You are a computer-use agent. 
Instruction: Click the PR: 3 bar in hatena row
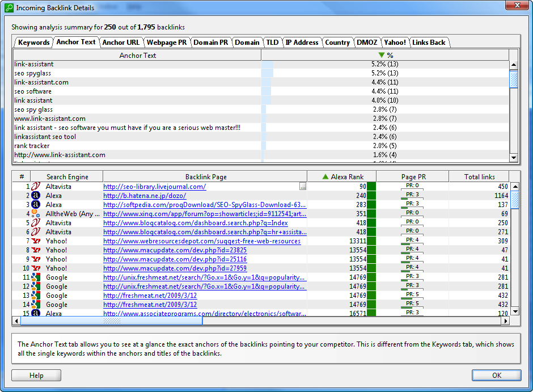point(412,196)
